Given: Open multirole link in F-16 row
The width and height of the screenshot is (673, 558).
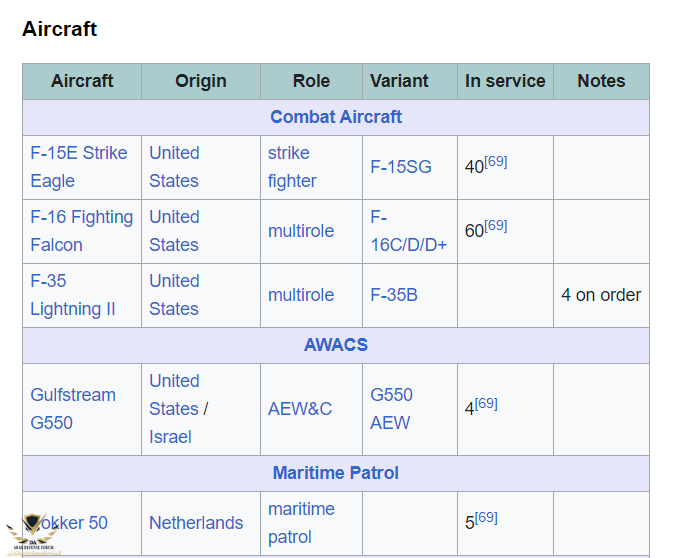Looking at the screenshot, I should (x=301, y=231).
